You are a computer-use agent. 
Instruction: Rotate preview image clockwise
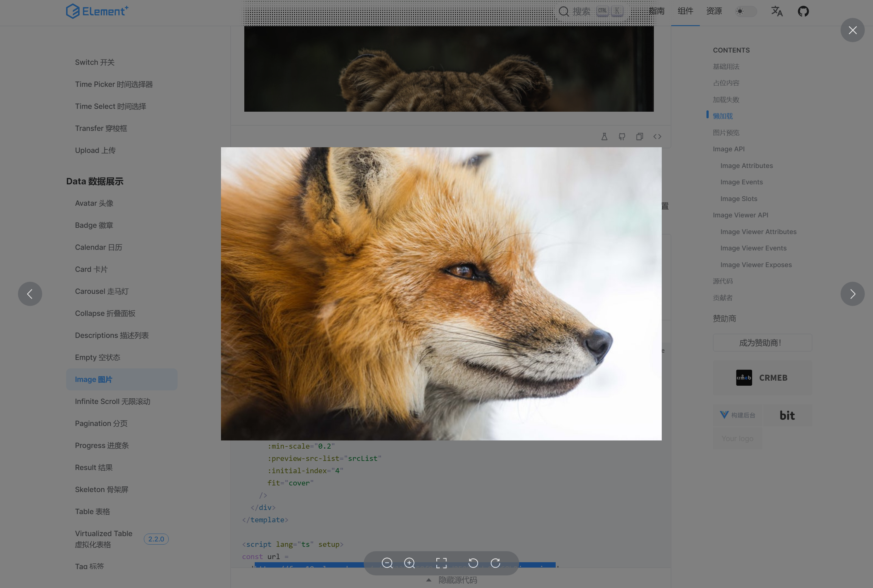coord(495,563)
